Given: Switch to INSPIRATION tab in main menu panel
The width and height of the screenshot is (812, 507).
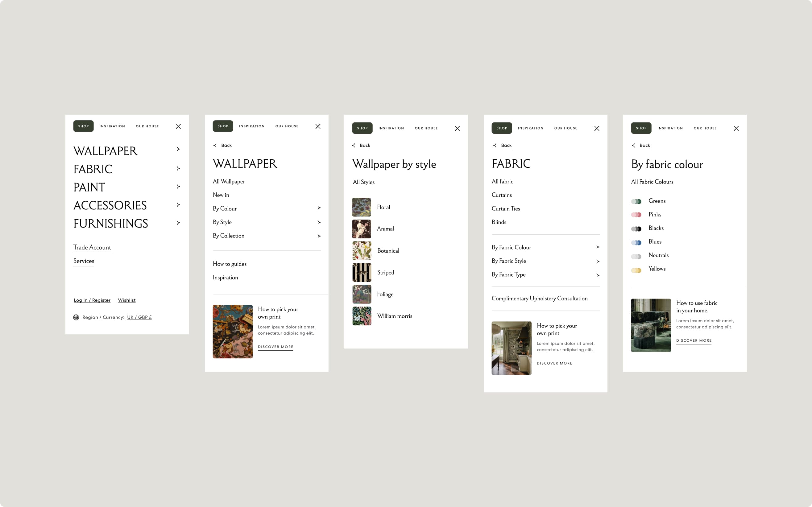Looking at the screenshot, I should point(112,126).
